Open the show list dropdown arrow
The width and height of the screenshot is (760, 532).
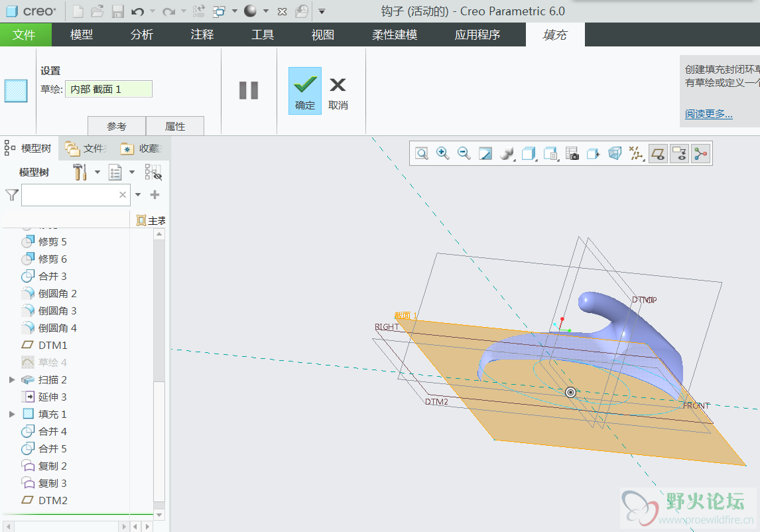click(132, 172)
